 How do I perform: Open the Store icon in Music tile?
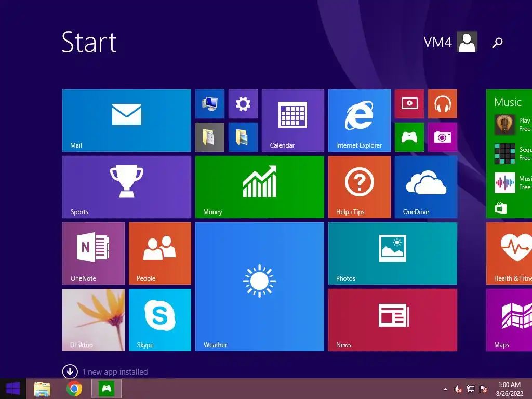tap(500, 208)
